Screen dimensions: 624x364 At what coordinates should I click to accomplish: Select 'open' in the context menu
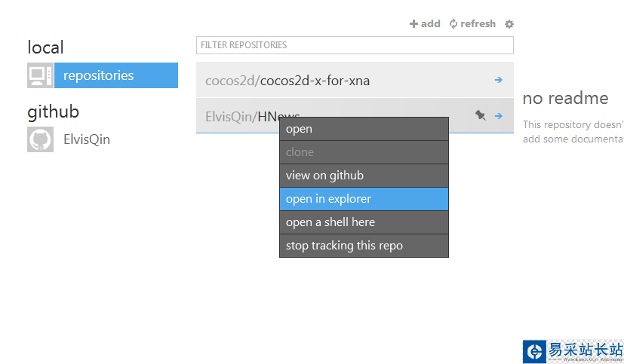coord(364,129)
